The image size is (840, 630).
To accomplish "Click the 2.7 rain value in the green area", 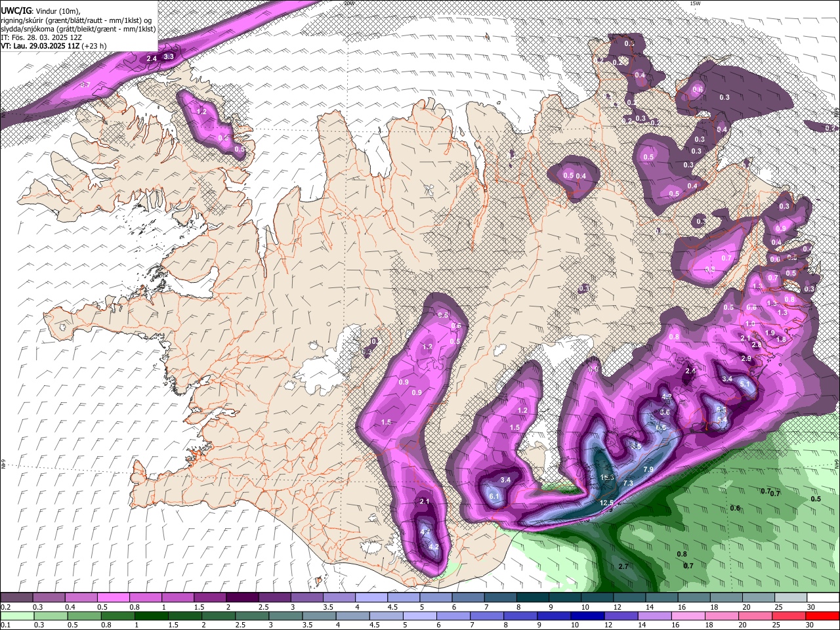I will pyautogui.click(x=623, y=566).
